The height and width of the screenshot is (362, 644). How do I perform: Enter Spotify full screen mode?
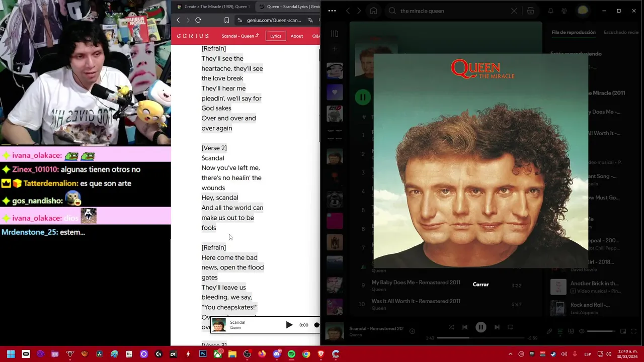pyautogui.click(x=633, y=331)
